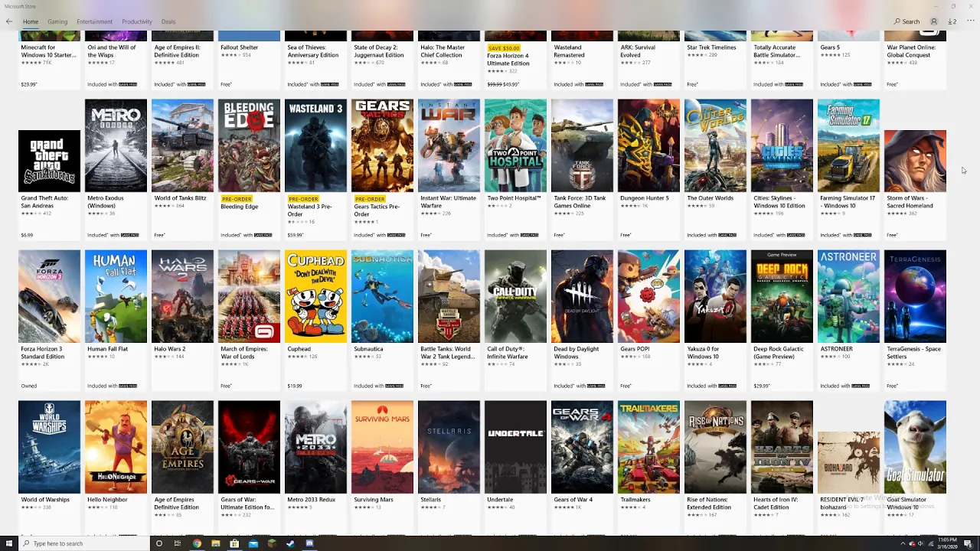This screenshot has height=551, width=980.
Task: Open Halo Wars 2 cover
Action: pyautogui.click(x=182, y=296)
